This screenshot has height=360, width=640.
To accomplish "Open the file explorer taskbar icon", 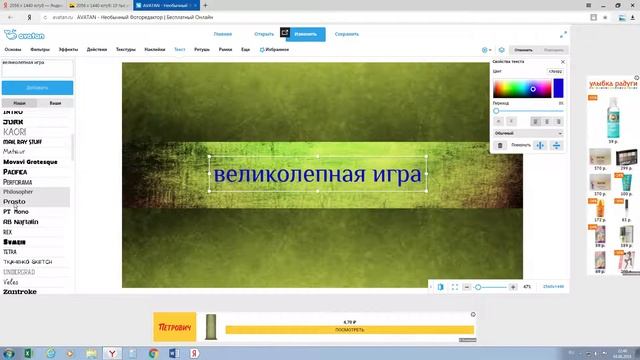I will click(x=91, y=353).
